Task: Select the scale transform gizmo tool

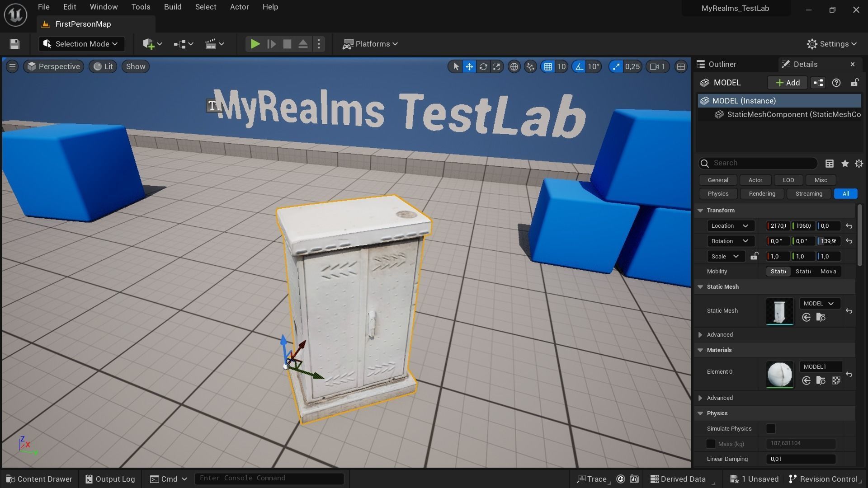Action: 497,67
